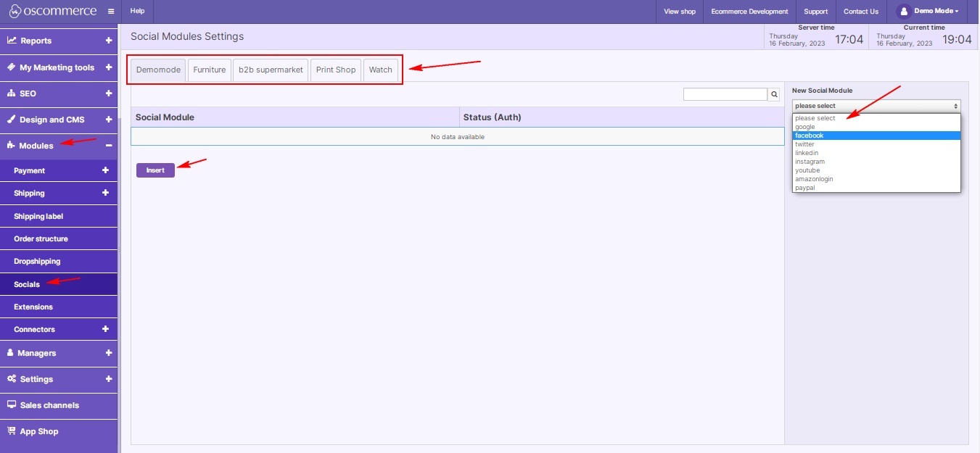Open the New Social Module dropdown

click(x=876, y=106)
